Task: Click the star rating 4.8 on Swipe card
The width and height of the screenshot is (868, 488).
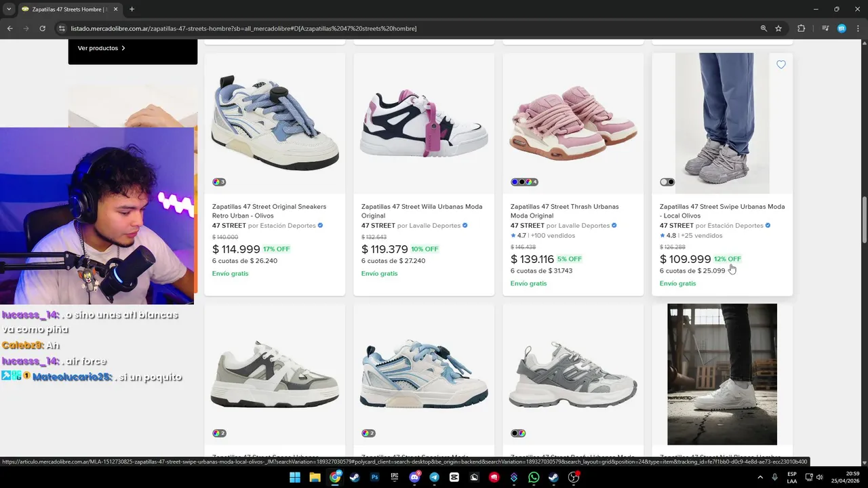Action: [668, 236]
